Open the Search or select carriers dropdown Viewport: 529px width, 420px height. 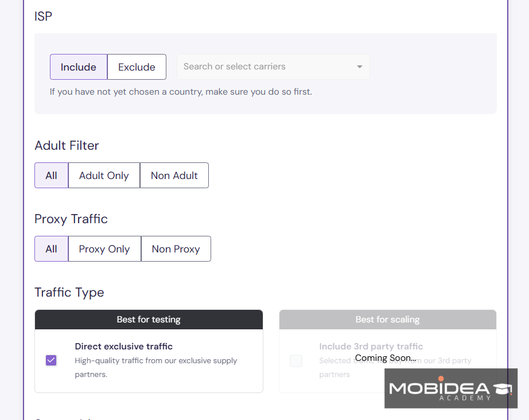(273, 67)
